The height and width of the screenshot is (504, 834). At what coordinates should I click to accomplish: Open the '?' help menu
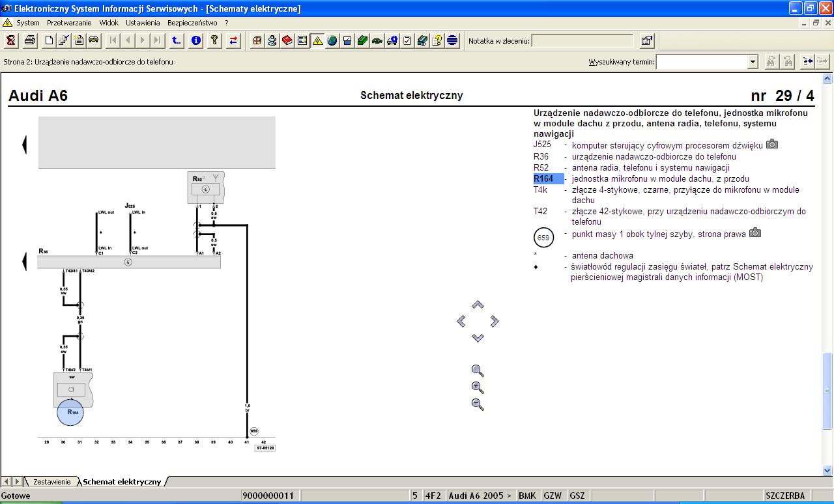[x=227, y=23]
